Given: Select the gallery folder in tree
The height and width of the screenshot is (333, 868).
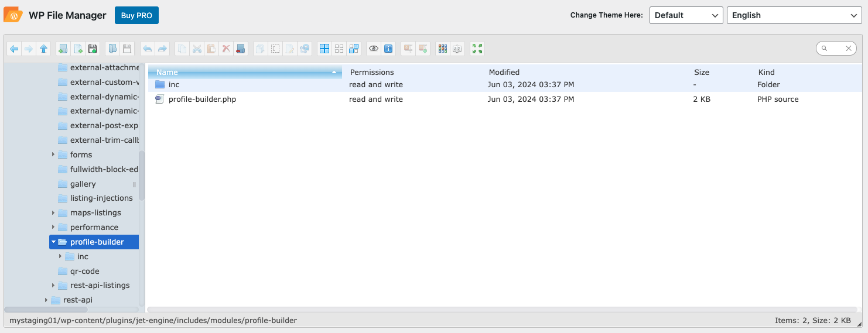Looking at the screenshot, I should [x=83, y=184].
